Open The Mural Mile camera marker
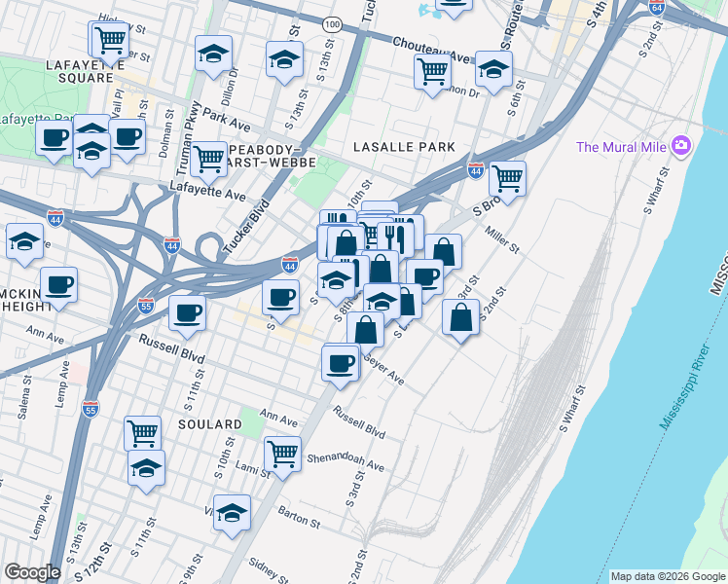 coord(681,145)
